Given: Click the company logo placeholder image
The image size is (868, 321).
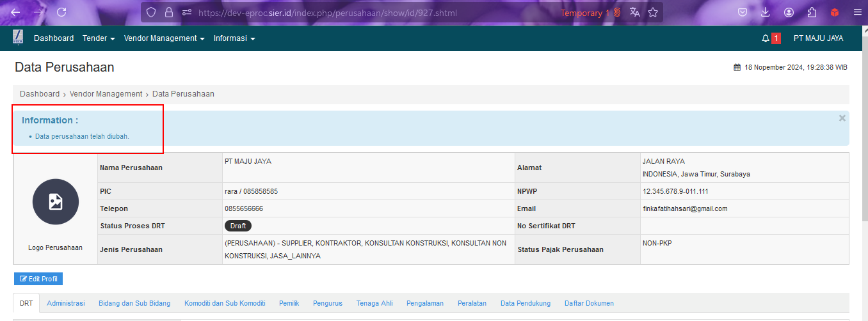Looking at the screenshot, I should point(56,201).
